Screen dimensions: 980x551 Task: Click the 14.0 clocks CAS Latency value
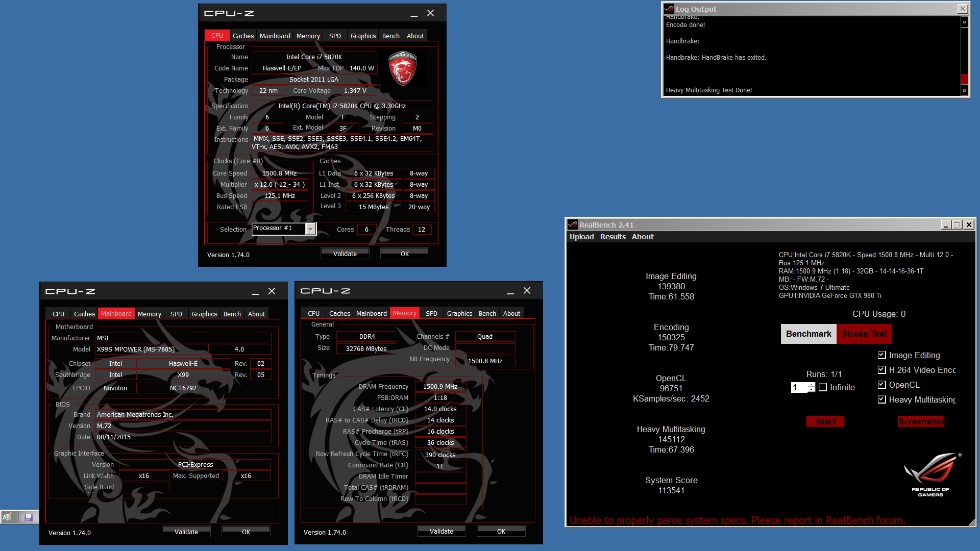coord(440,409)
